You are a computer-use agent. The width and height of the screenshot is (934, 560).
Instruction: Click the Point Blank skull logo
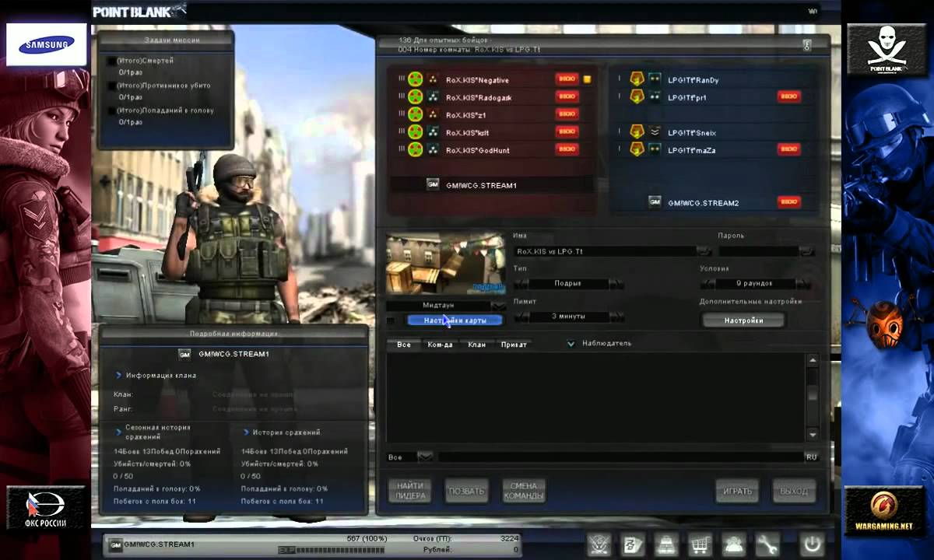pyautogui.click(x=887, y=49)
